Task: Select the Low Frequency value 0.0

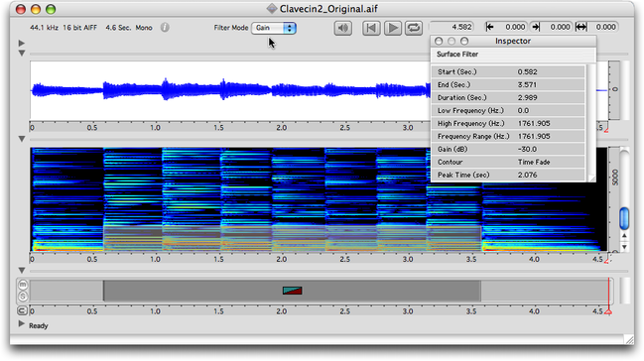Action: pyautogui.click(x=523, y=110)
